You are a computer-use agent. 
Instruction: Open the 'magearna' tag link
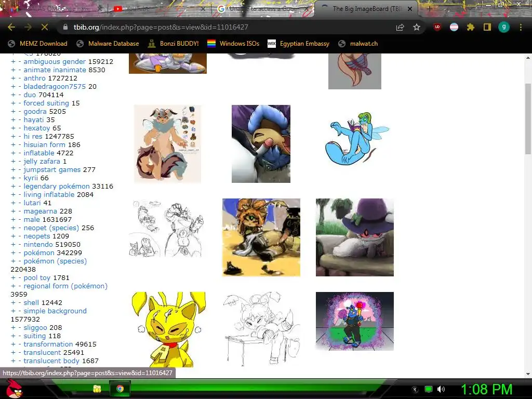click(x=41, y=211)
